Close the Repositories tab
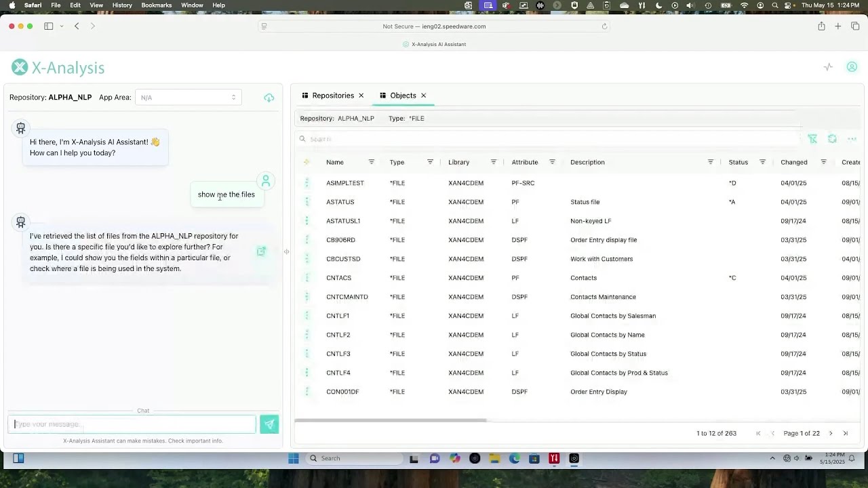The width and height of the screenshot is (868, 488). click(x=361, y=96)
